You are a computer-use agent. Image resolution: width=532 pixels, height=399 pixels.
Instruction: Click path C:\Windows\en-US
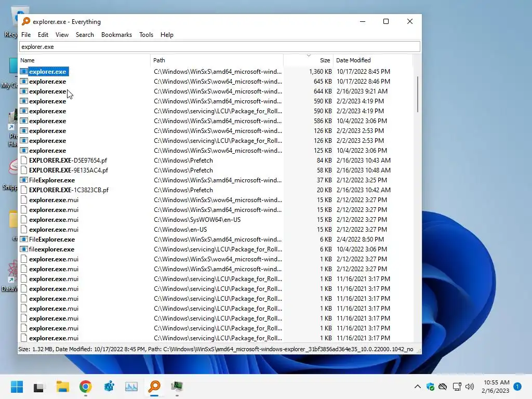[180, 230]
